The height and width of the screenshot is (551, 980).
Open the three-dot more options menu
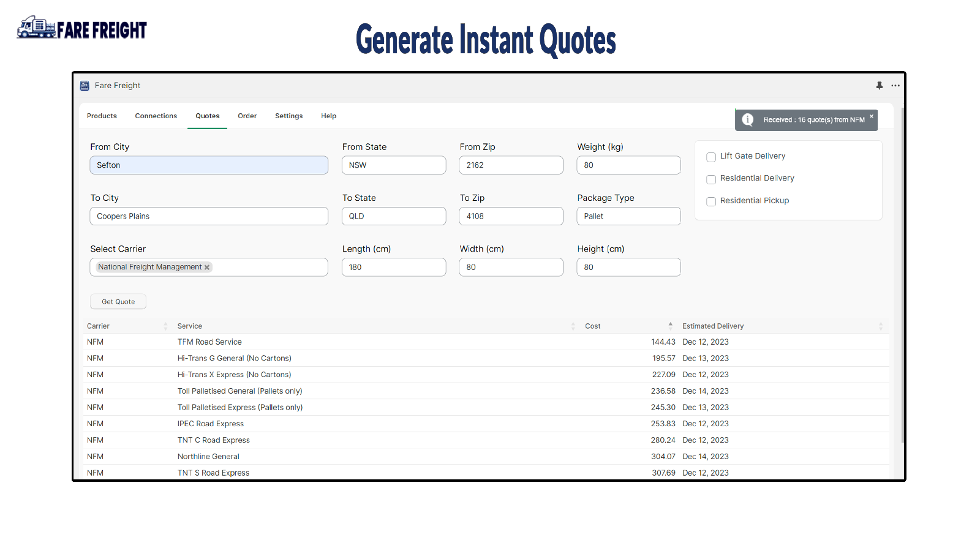click(x=895, y=86)
